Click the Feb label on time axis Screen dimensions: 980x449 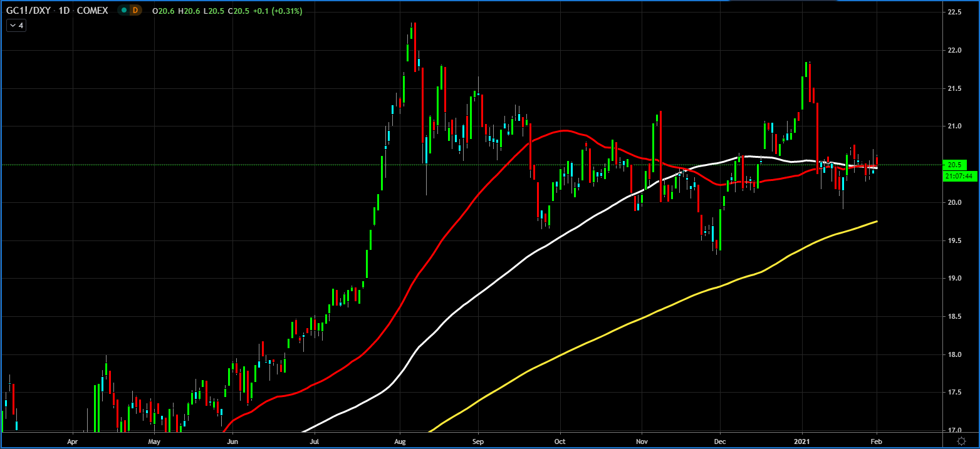(x=877, y=441)
